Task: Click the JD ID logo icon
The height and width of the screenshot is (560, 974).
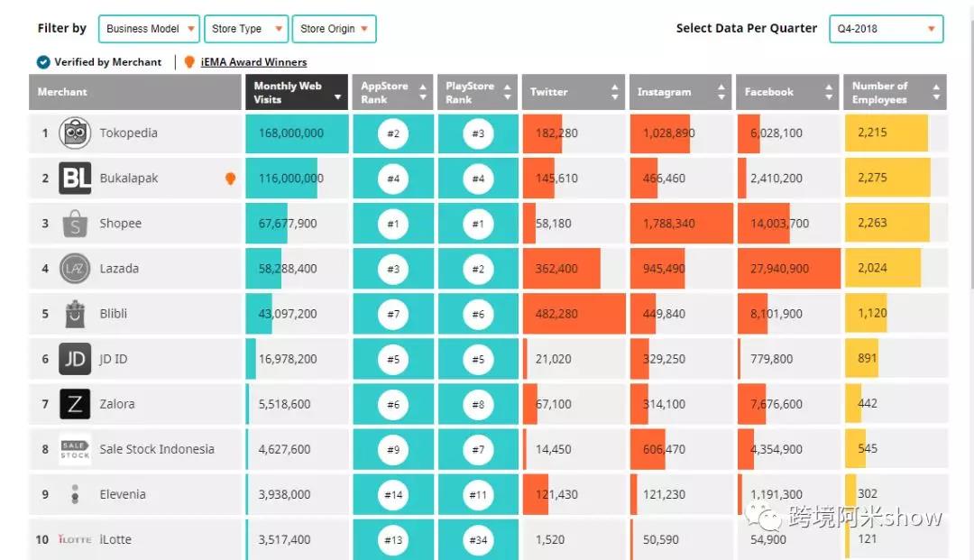Action: [x=75, y=359]
